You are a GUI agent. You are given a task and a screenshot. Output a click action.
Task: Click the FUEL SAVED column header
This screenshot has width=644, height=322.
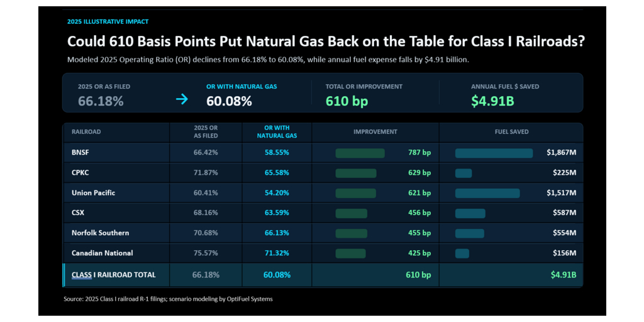click(511, 132)
